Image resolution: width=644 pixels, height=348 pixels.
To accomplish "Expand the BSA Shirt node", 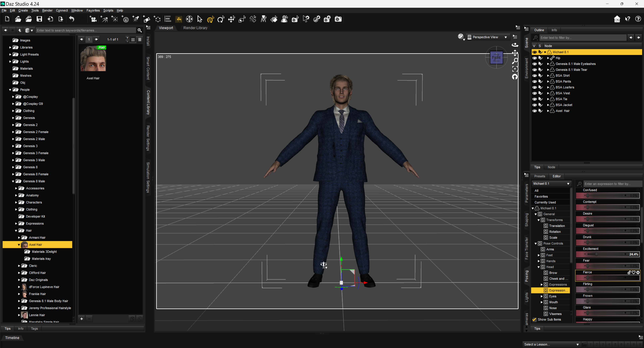I will [x=548, y=75].
